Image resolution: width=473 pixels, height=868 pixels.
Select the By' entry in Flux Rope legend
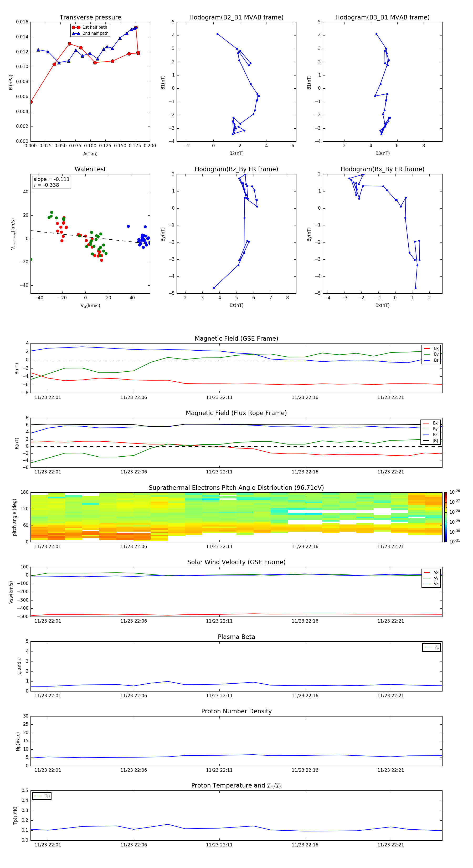[x=431, y=429]
